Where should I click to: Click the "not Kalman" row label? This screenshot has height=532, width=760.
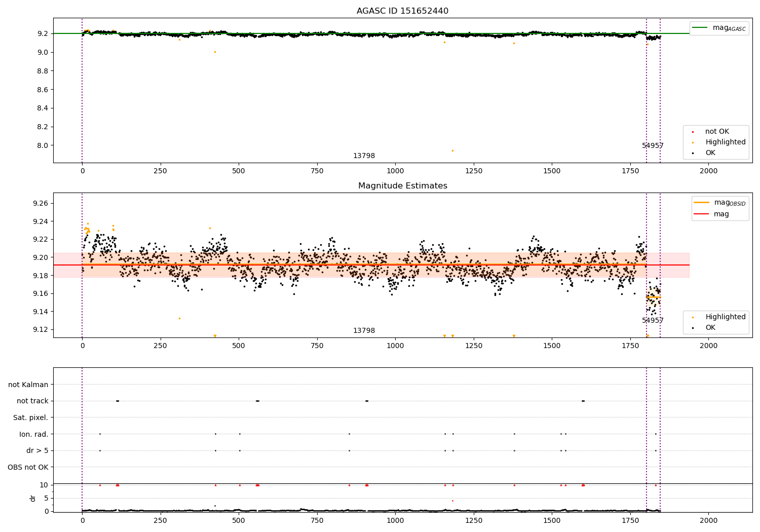(x=28, y=385)
